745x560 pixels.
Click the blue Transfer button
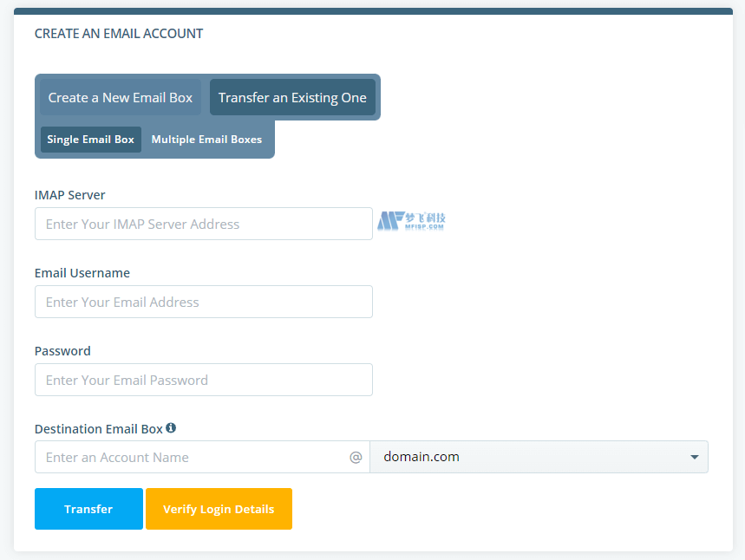[88, 509]
